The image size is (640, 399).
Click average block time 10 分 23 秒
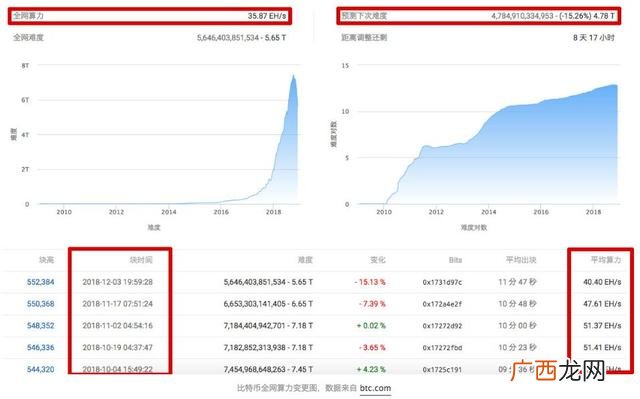pos(517,348)
